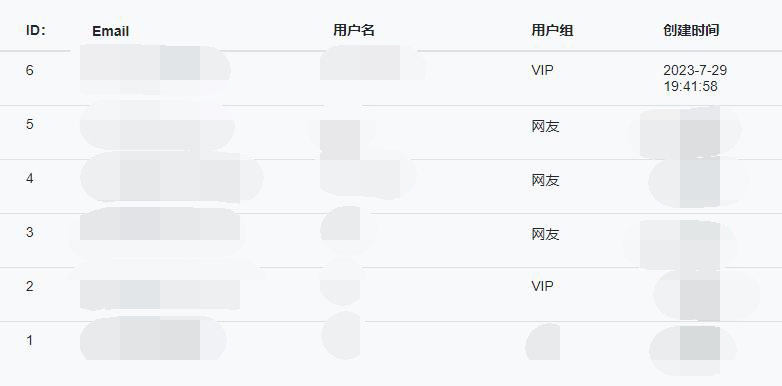
Task: Click the Email column header
Action: pos(111,31)
